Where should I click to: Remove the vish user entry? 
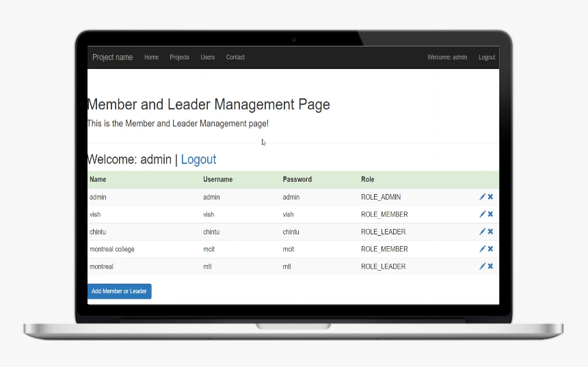[x=490, y=214]
